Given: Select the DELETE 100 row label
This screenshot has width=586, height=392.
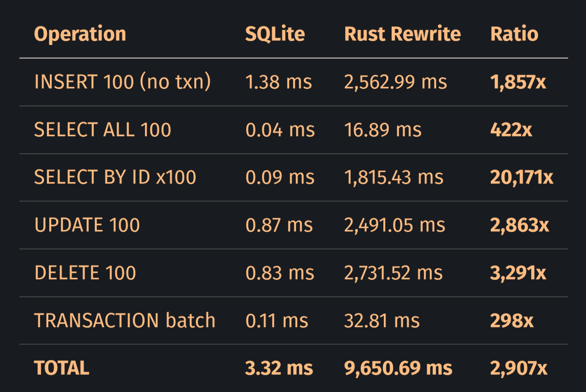Looking at the screenshot, I should [x=85, y=272].
